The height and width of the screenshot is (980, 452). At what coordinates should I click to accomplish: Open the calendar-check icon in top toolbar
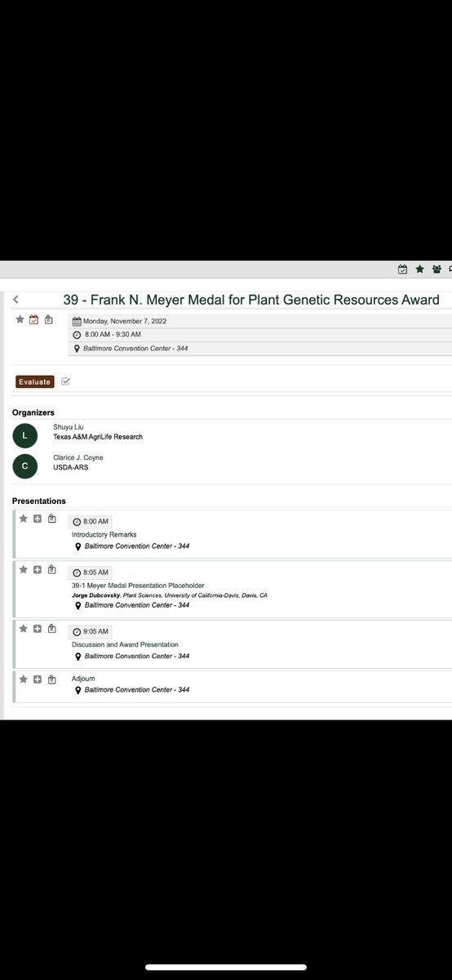402,269
